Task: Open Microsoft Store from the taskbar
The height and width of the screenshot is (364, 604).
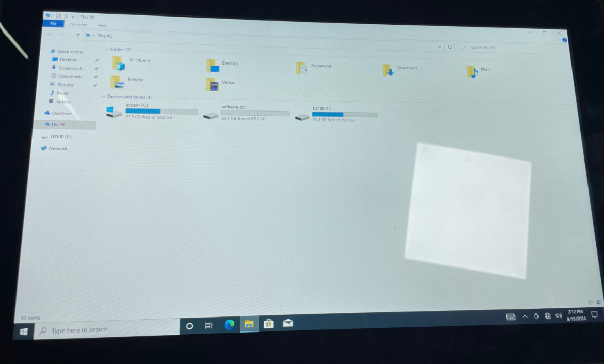Action: 268,324
